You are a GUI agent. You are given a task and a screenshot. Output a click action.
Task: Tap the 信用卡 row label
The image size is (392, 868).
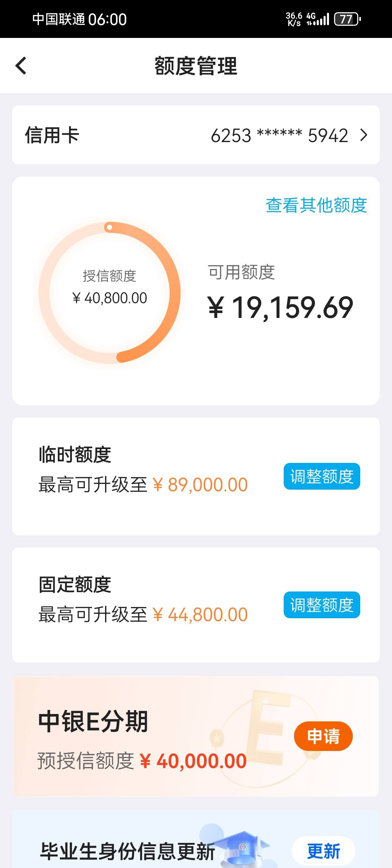(x=52, y=135)
